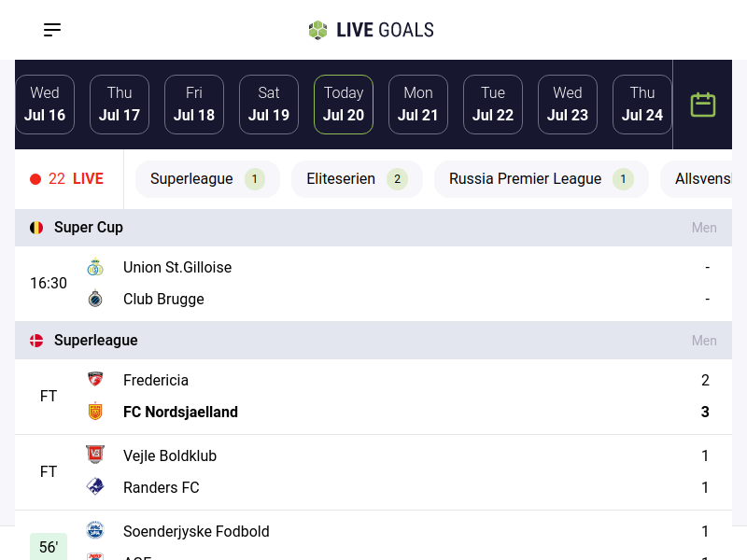Image resolution: width=747 pixels, height=560 pixels.
Task: Filter by Eliteserien league chip
Action: pos(357,179)
